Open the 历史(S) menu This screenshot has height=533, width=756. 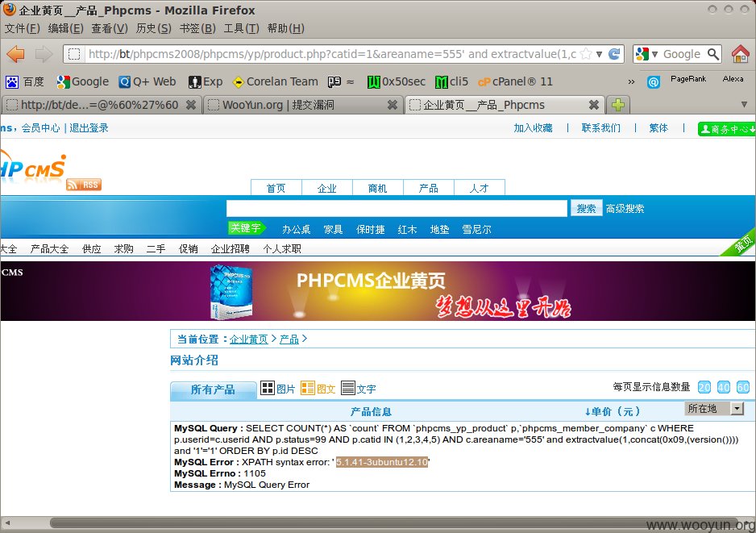153,28
